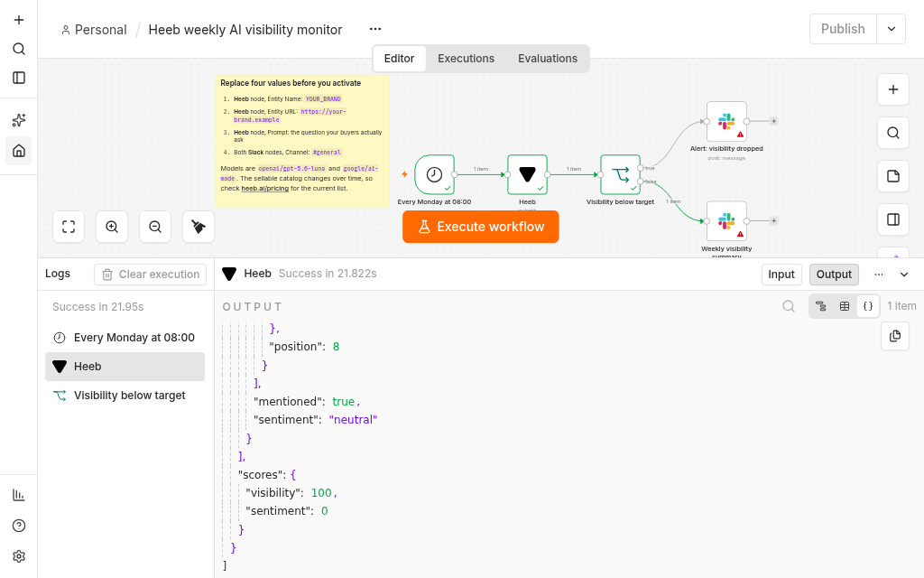Open search from the left sidebar
924x578 pixels.
[x=19, y=49]
